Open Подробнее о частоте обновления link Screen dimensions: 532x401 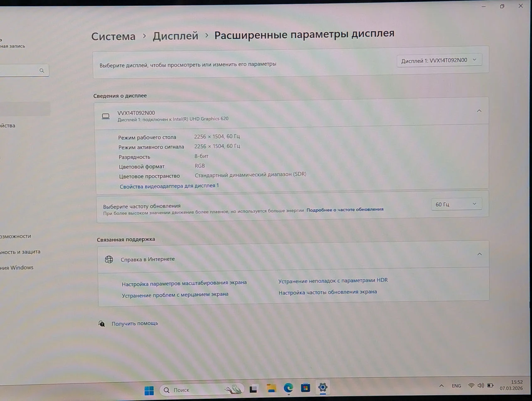pyautogui.click(x=345, y=210)
